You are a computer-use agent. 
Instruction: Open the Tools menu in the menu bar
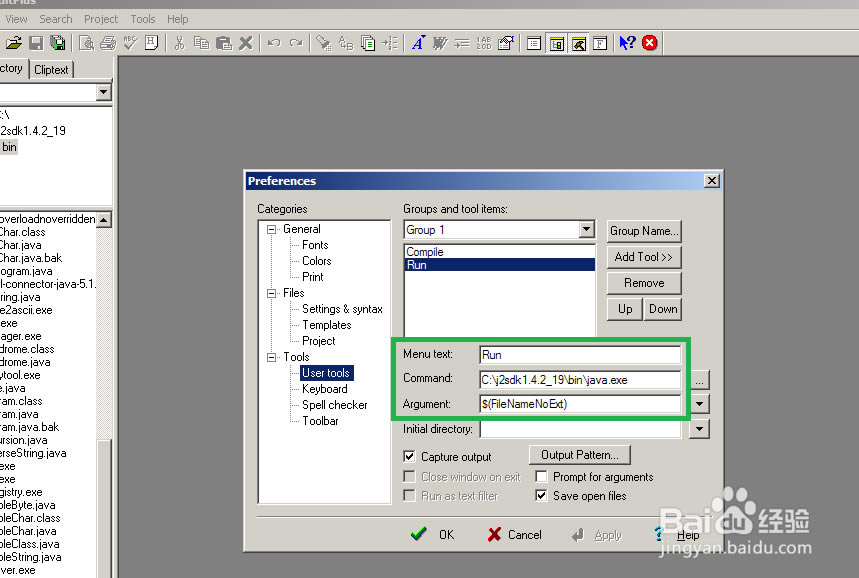click(143, 19)
